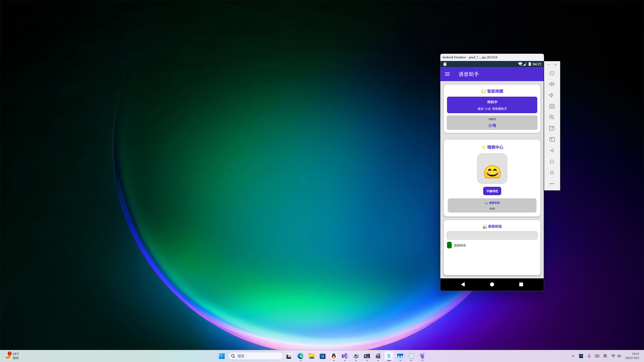Image resolution: width=644 pixels, height=362 pixels.
Task: Activate the emulator zoom magnifier
Action: 552,117
